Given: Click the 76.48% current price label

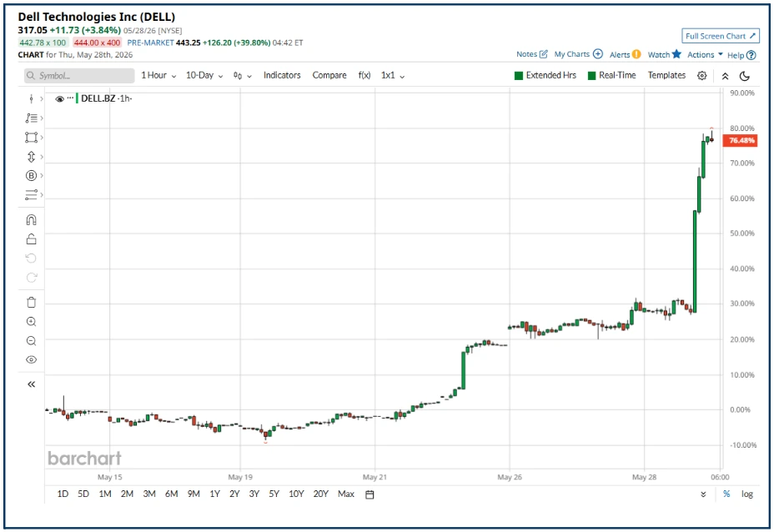Looking at the screenshot, I should click(x=740, y=141).
